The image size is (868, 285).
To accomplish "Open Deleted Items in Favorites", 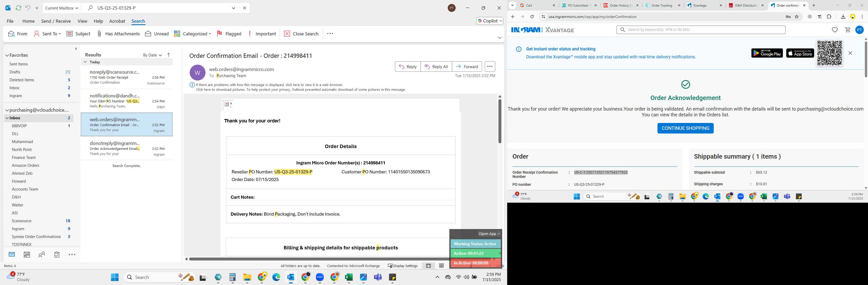I will (x=22, y=80).
